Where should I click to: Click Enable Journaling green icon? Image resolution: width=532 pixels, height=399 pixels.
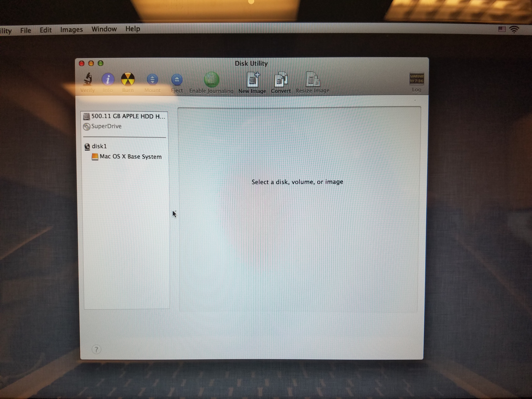click(211, 80)
